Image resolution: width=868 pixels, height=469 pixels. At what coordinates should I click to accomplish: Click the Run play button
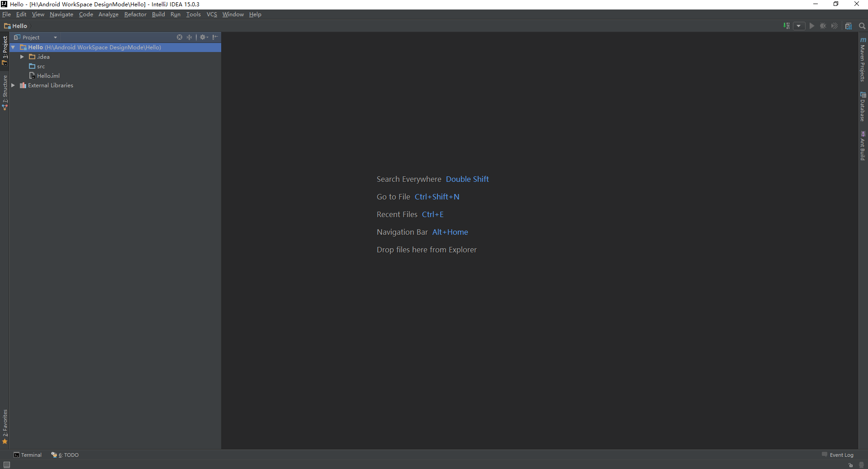pos(812,26)
